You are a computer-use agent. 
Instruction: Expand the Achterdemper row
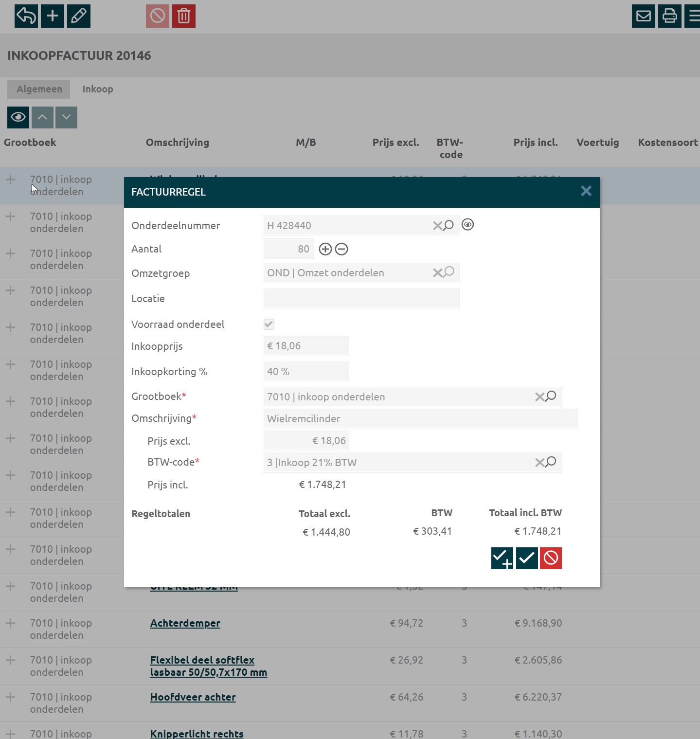click(x=10, y=623)
